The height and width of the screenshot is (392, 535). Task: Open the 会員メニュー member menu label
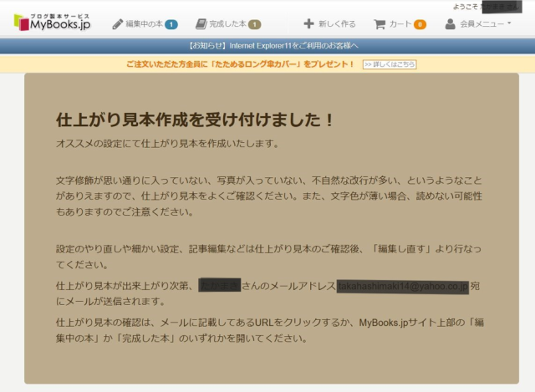481,24
